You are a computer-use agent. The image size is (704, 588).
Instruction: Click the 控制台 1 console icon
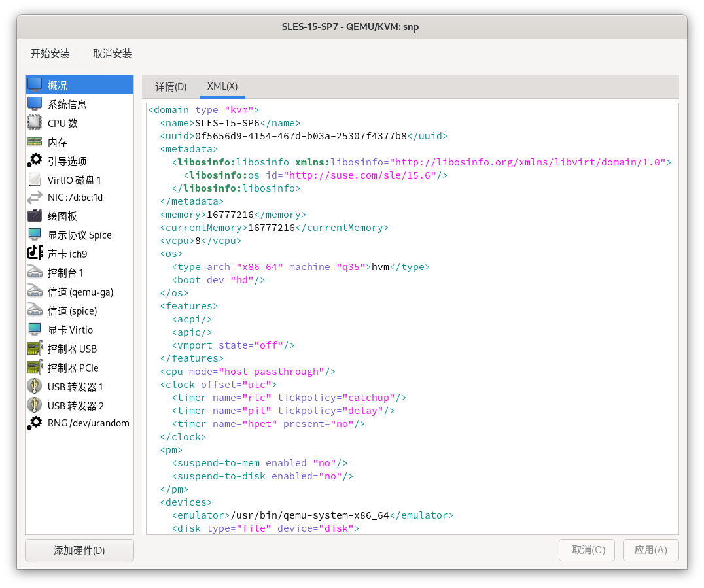point(35,273)
